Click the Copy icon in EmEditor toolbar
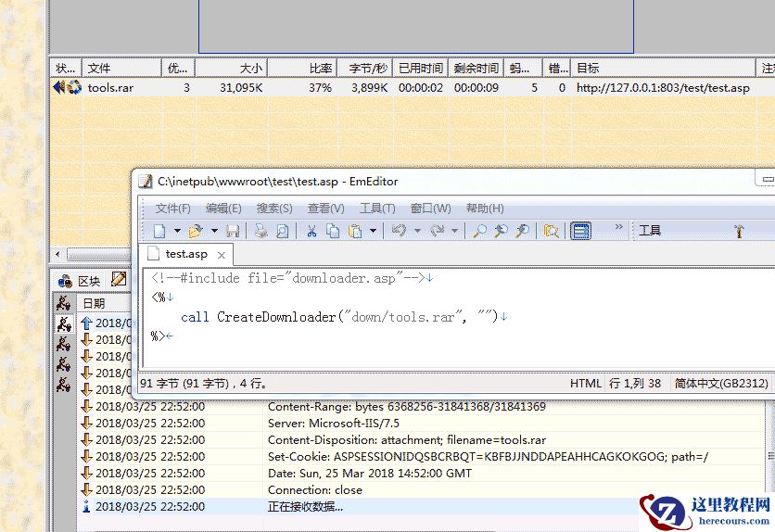 tap(333, 231)
